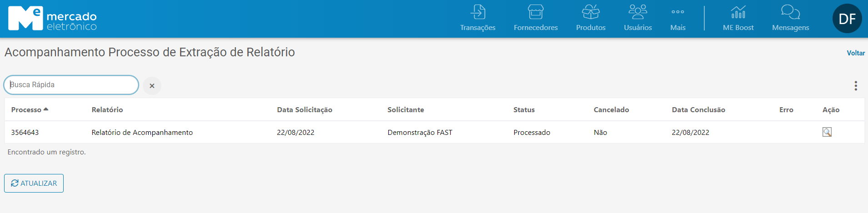868x213 pixels.
Task: Open ME Boost chart icon
Action: click(738, 12)
